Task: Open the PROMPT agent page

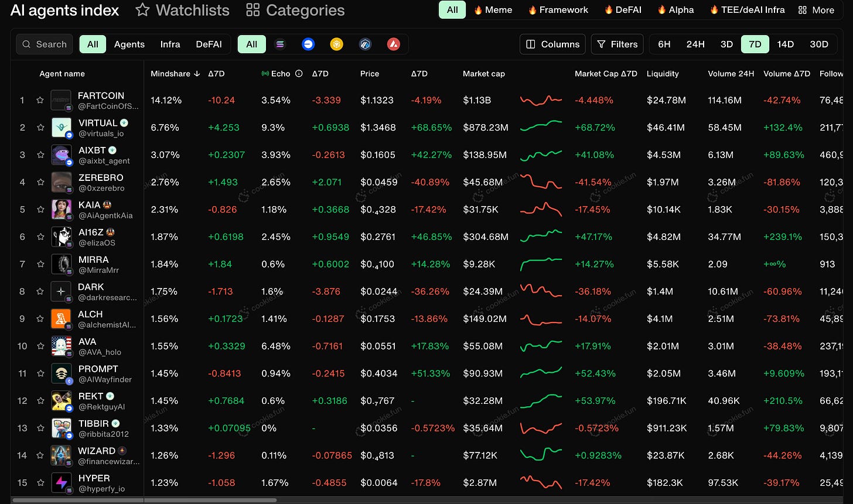Action: [98, 369]
